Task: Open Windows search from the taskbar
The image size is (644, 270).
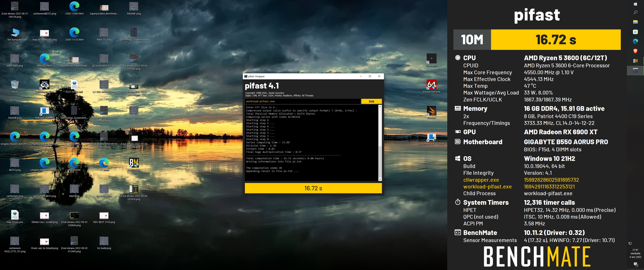Action: [635, 12]
